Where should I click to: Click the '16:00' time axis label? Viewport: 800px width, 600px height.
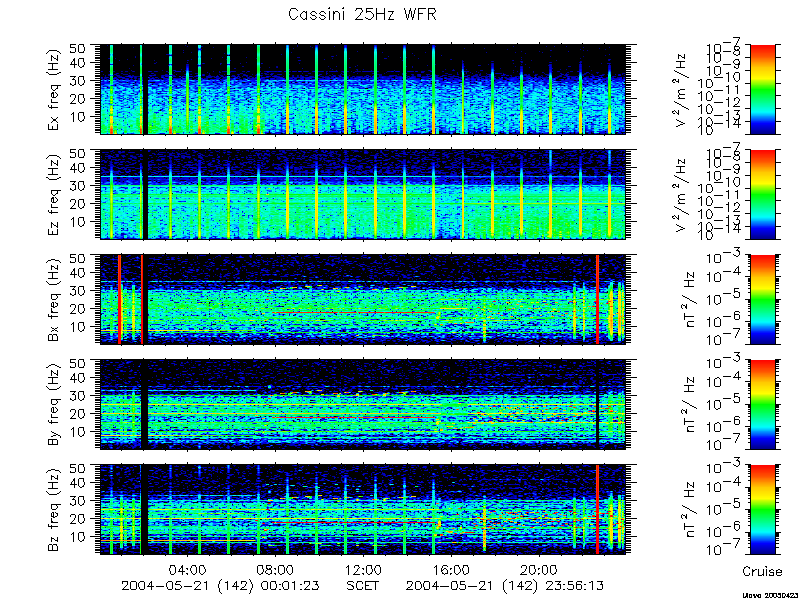(453, 569)
